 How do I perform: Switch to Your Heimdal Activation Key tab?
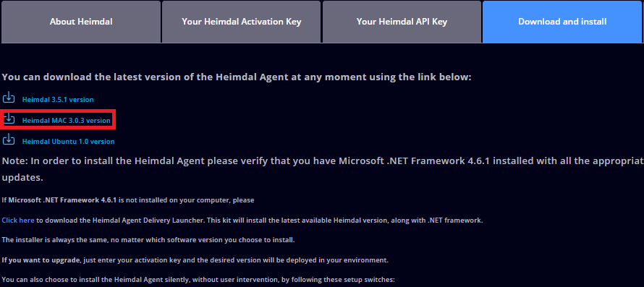(x=242, y=22)
